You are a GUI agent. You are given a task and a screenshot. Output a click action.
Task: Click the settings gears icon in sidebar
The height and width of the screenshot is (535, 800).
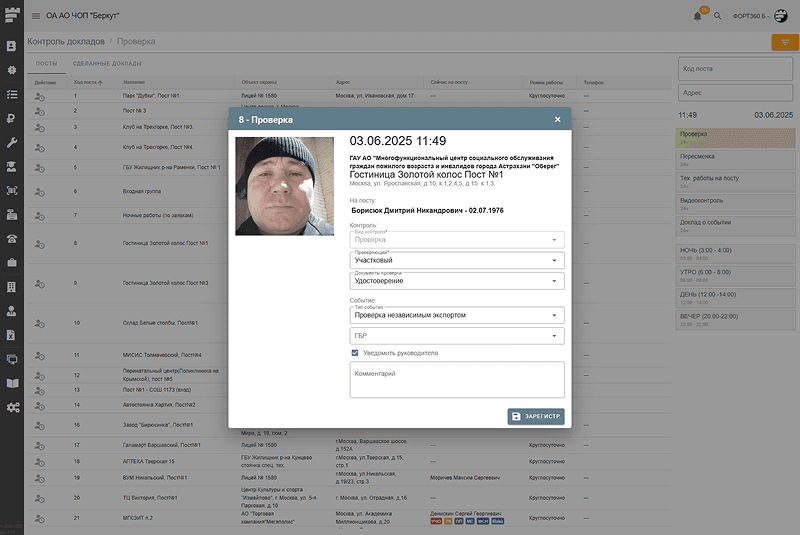12,407
